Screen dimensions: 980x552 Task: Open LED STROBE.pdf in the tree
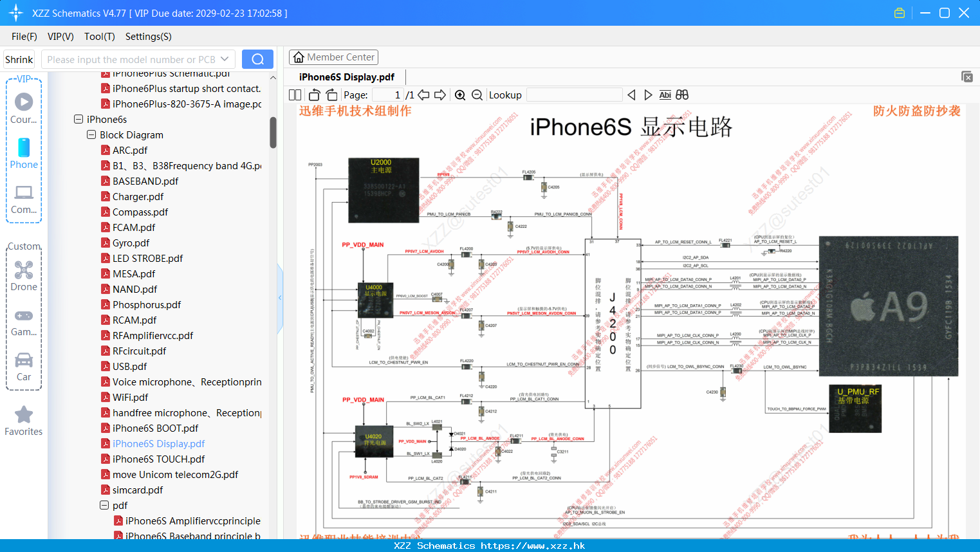click(147, 258)
